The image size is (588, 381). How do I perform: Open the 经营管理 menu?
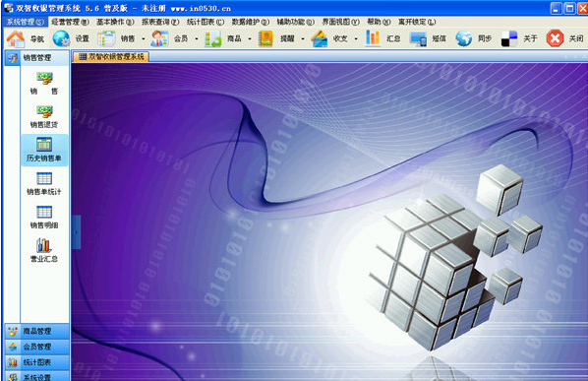pyautogui.click(x=70, y=22)
